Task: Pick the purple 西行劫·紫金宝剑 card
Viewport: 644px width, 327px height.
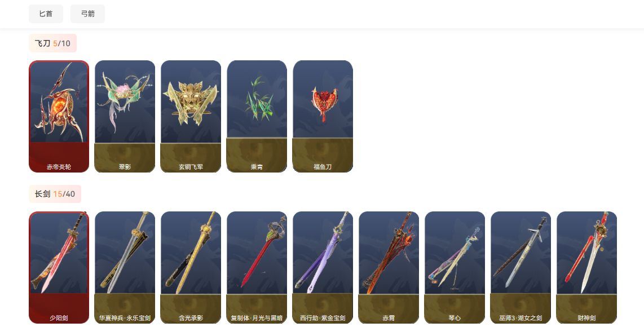Action: [x=323, y=267]
